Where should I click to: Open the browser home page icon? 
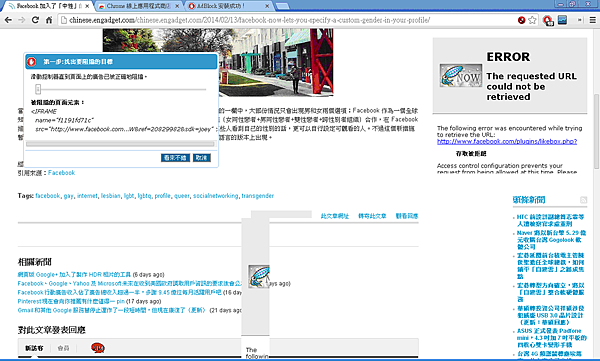pyautogui.click(x=49, y=20)
